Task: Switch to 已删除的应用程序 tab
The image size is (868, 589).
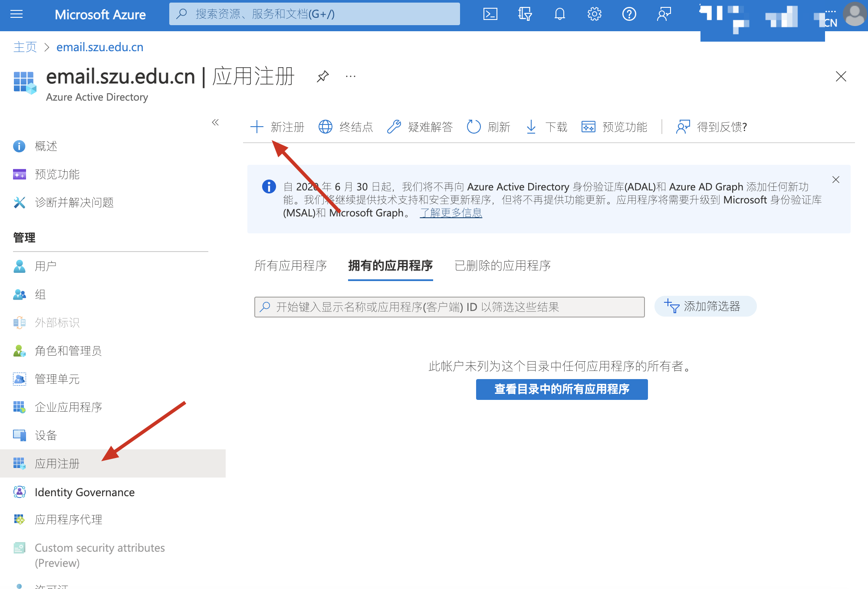Action: pyautogui.click(x=502, y=265)
